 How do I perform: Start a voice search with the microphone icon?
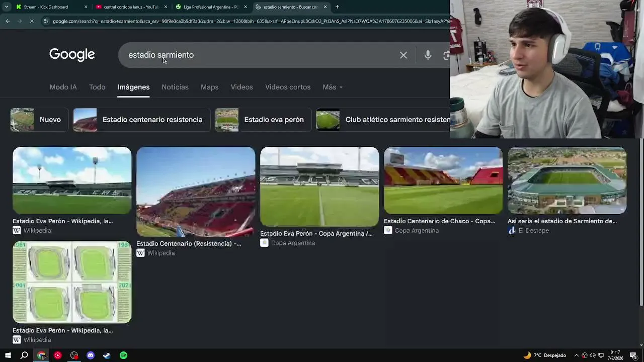point(428,55)
